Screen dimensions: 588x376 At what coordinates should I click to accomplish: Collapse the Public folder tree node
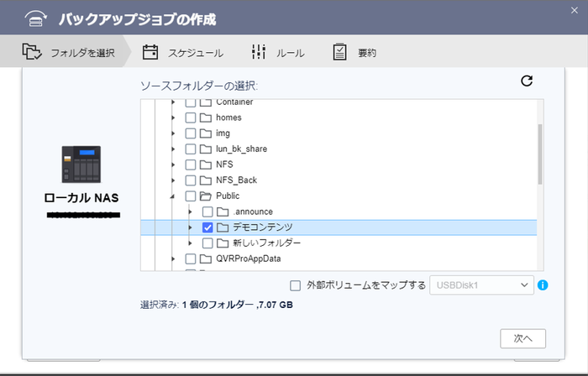pos(174,196)
